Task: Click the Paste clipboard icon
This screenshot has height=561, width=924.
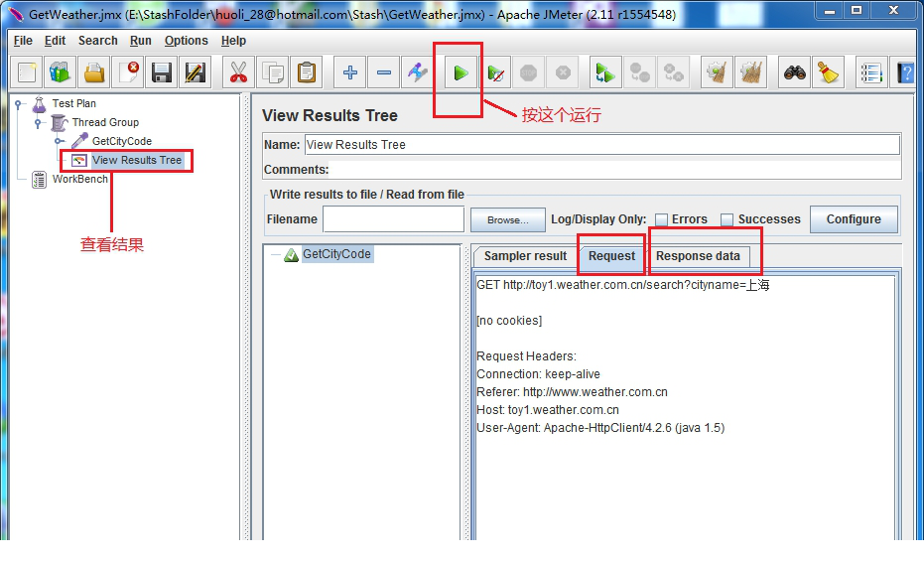Action: pyautogui.click(x=307, y=72)
